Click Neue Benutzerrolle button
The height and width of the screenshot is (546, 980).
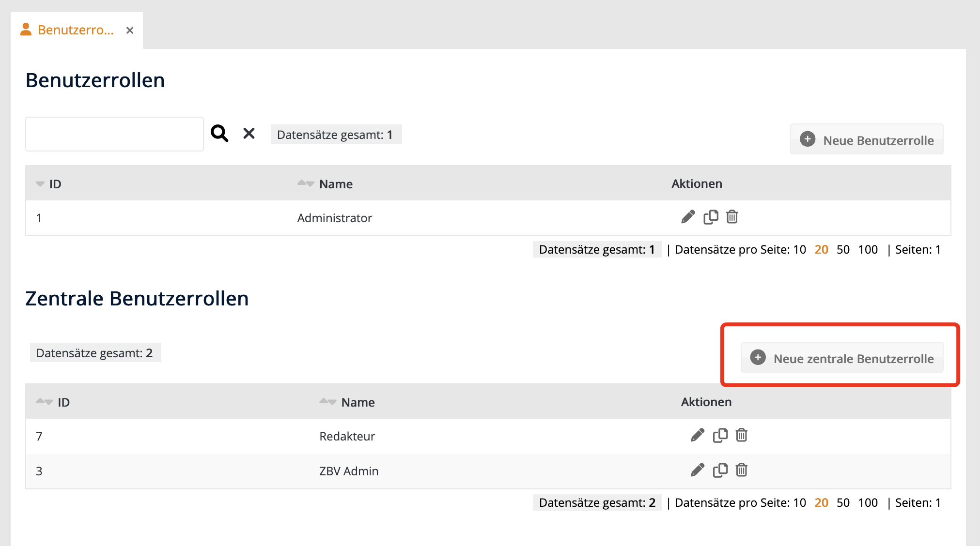coord(867,140)
